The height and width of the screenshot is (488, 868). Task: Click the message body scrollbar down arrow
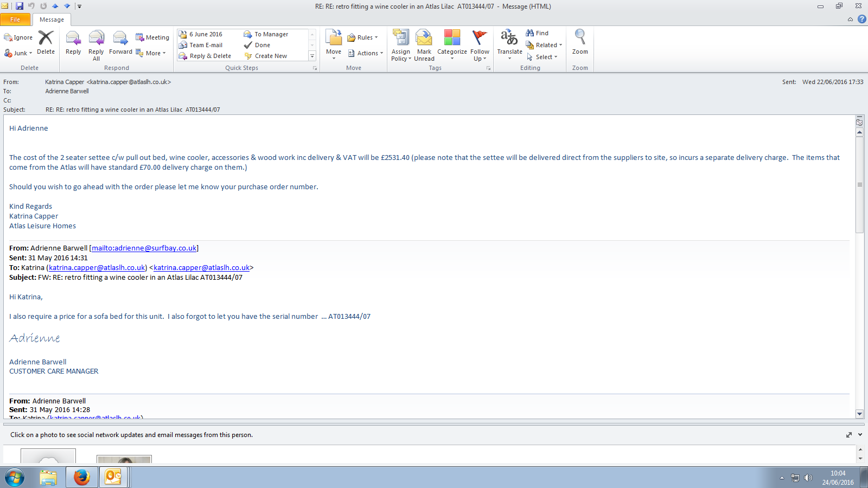click(x=859, y=414)
